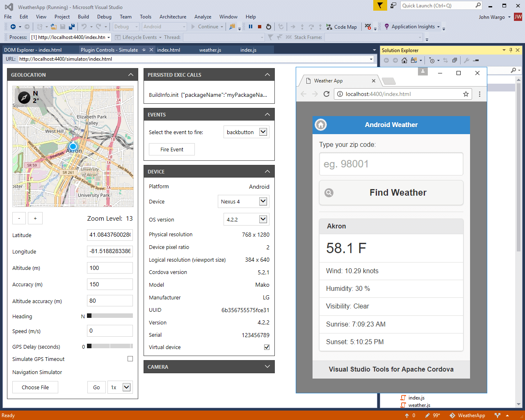This screenshot has width=525, height=420.
Task: Open the Debug menu
Action: point(104,17)
